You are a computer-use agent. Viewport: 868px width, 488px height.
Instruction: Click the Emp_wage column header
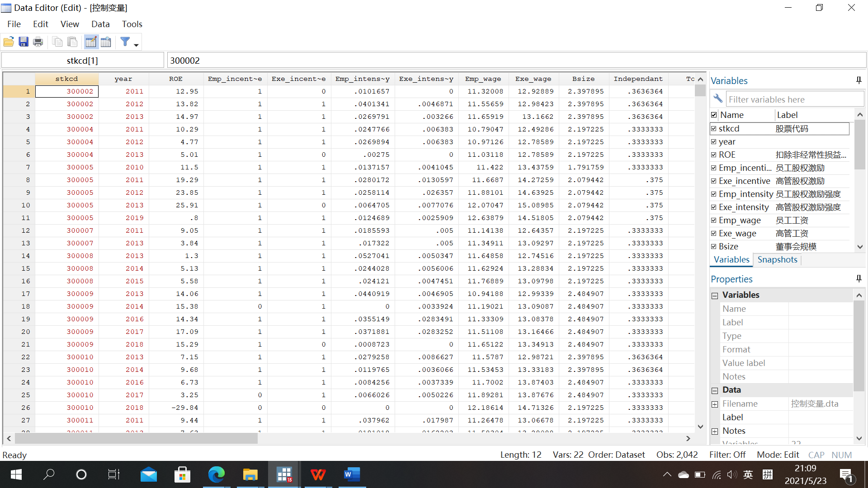[x=483, y=79]
